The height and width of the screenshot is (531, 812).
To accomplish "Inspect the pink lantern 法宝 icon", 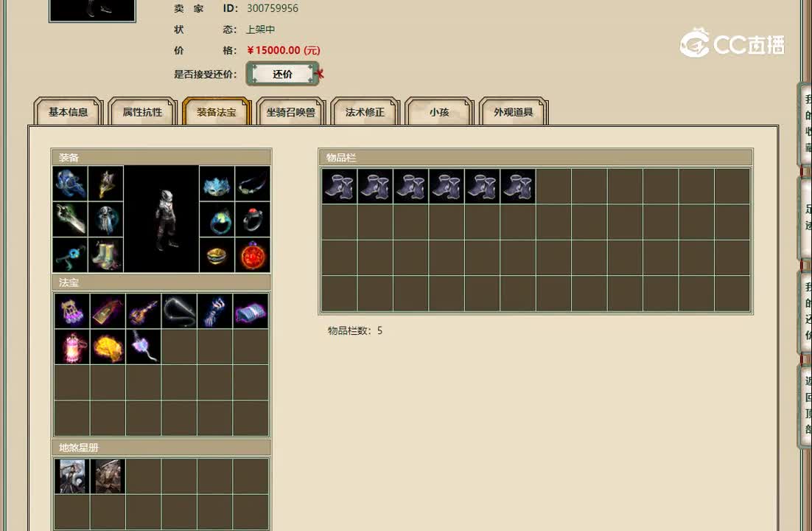I will (72, 347).
